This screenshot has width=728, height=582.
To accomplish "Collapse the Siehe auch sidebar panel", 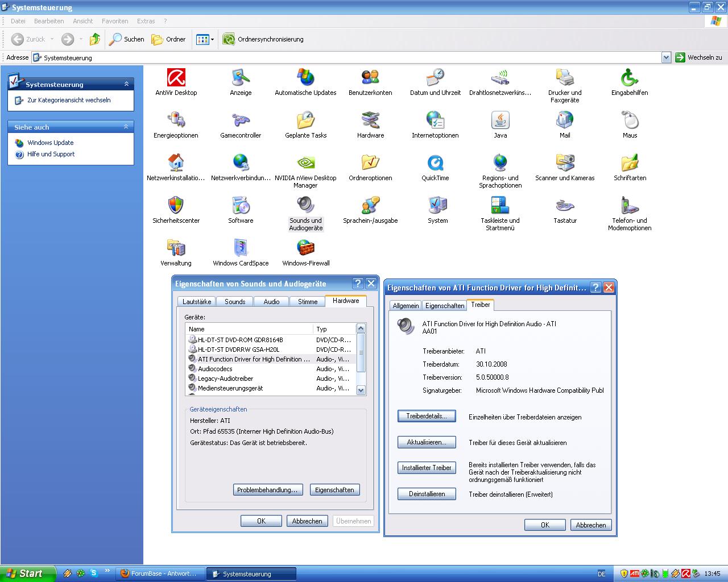I will (x=126, y=127).
